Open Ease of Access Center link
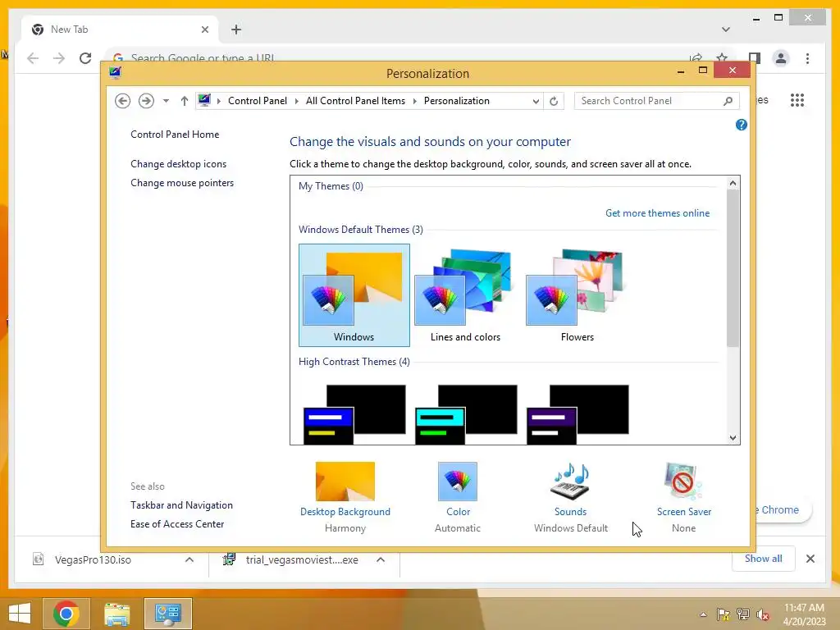This screenshot has width=840, height=630. coord(177,524)
